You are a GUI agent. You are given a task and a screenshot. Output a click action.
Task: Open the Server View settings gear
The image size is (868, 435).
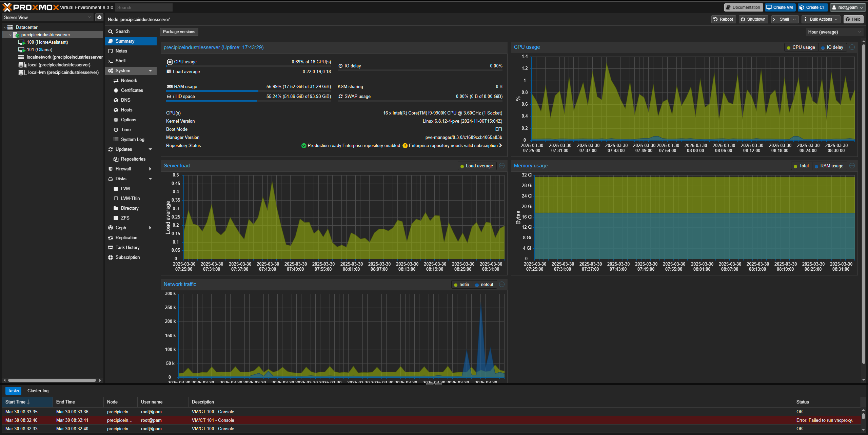99,17
